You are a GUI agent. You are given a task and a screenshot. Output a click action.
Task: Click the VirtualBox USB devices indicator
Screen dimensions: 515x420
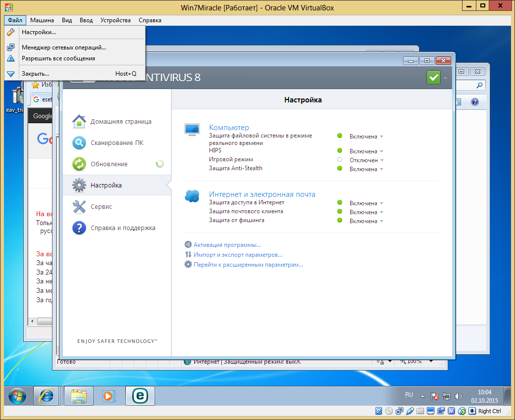click(410, 411)
